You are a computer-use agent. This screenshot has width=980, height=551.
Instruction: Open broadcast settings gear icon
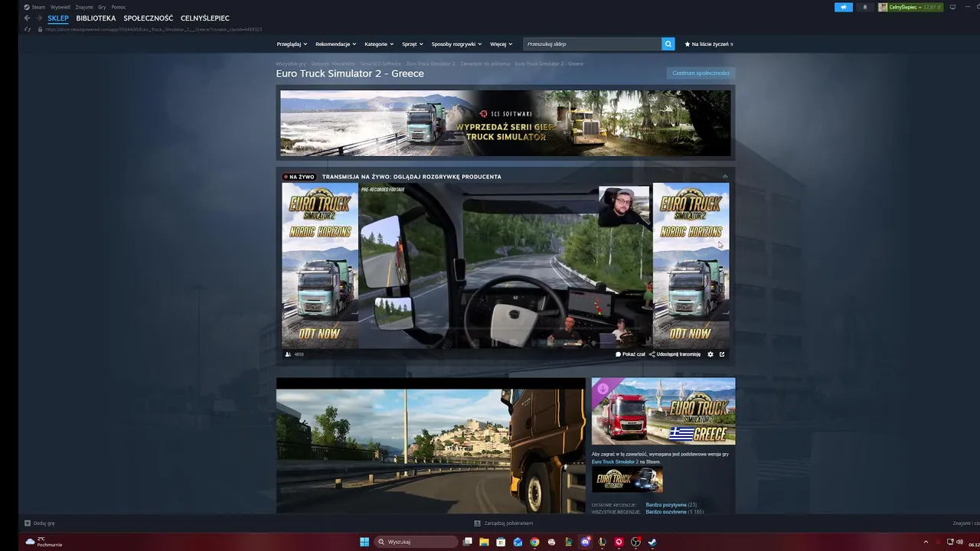(710, 354)
